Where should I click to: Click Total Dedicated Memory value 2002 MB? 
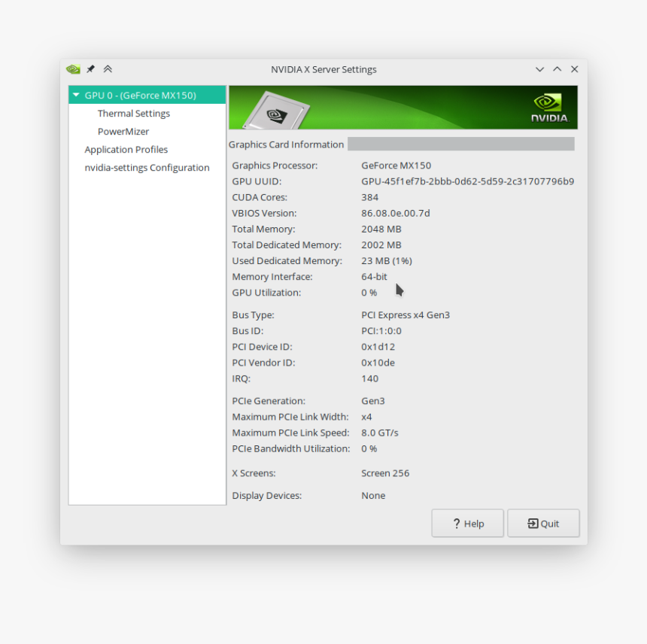point(381,245)
